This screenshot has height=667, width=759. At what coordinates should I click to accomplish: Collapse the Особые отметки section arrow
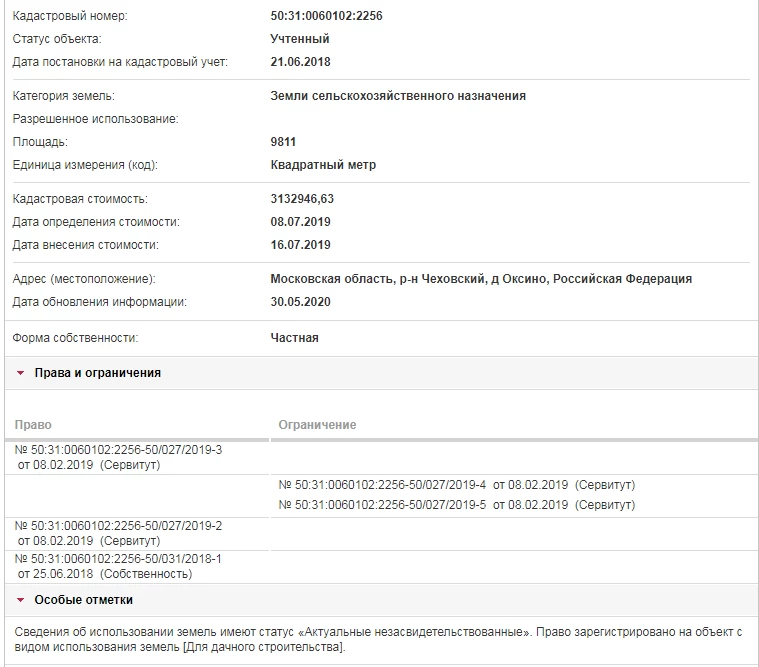pos(20,600)
